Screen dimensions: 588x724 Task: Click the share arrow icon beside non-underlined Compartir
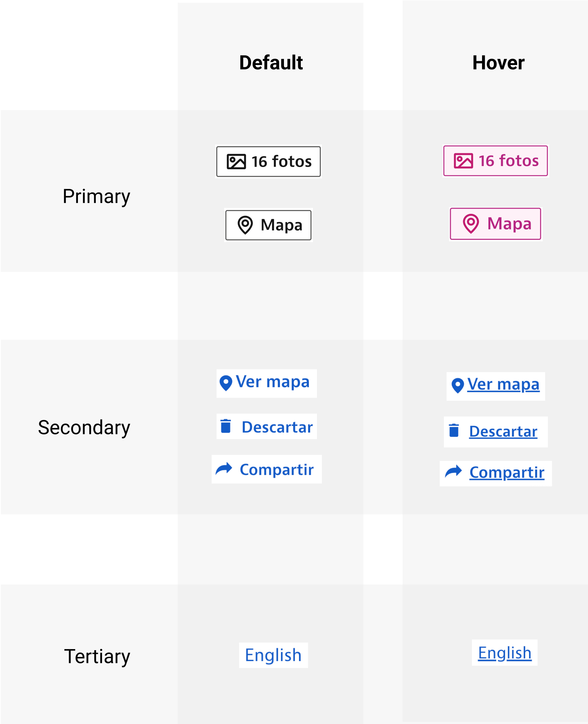224,469
